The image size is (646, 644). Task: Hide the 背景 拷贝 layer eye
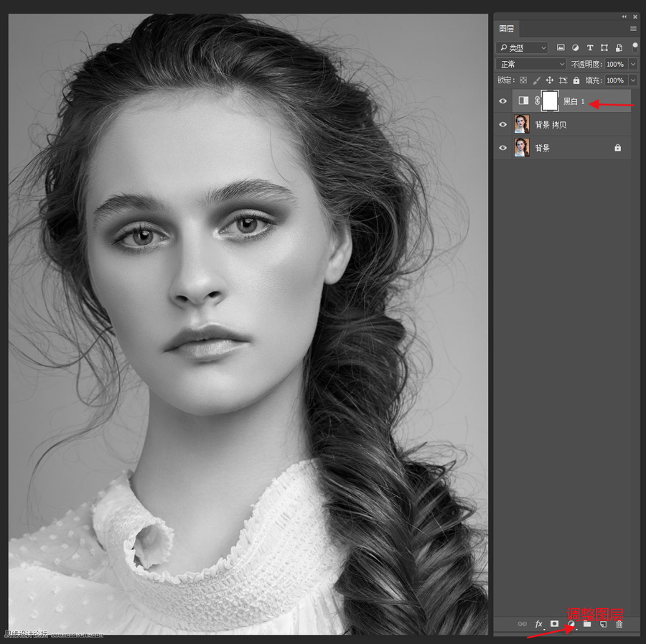click(502, 124)
